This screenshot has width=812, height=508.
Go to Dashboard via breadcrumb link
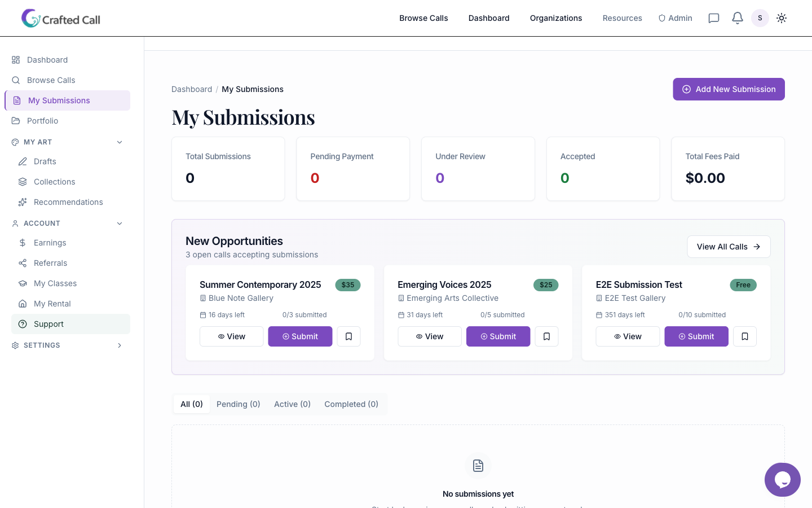pos(192,89)
